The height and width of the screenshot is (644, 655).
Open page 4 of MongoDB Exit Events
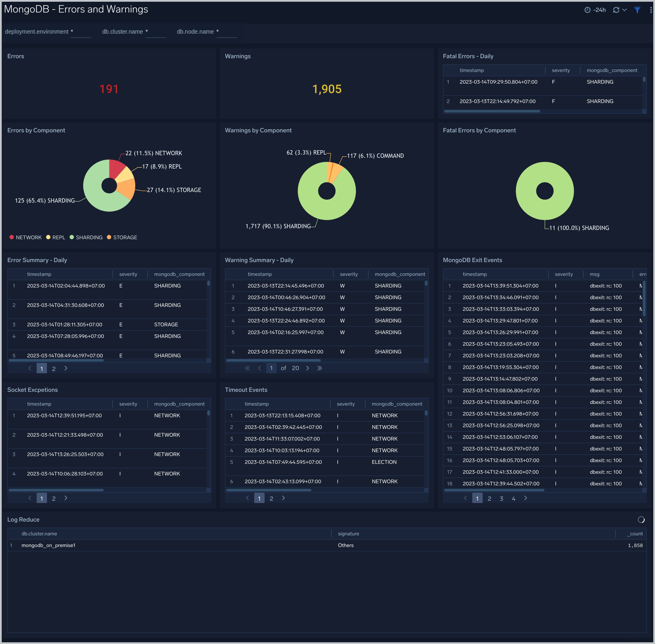(x=513, y=498)
